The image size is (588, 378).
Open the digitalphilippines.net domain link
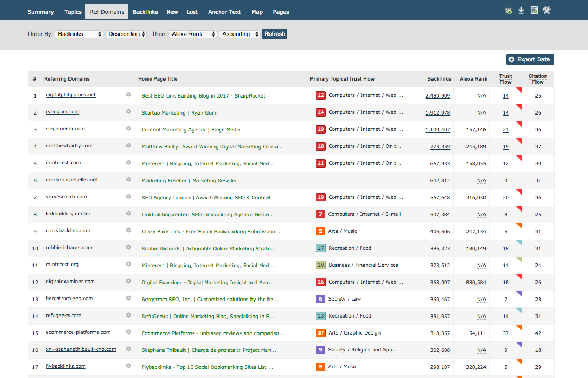coord(71,95)
